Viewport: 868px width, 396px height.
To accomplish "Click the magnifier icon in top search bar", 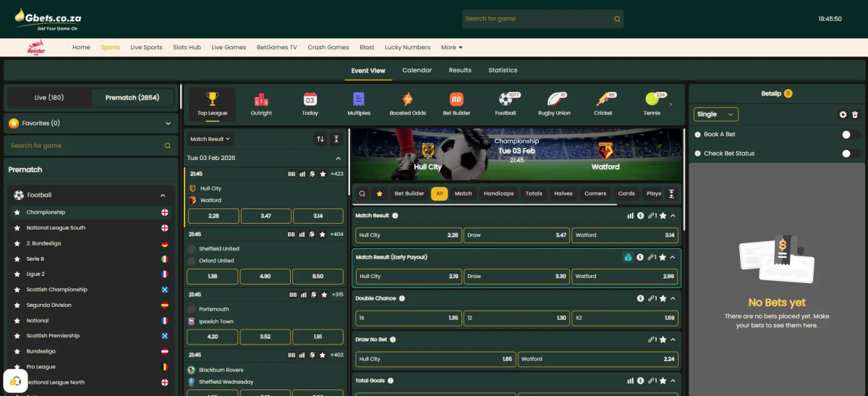I will click(617, 19).
